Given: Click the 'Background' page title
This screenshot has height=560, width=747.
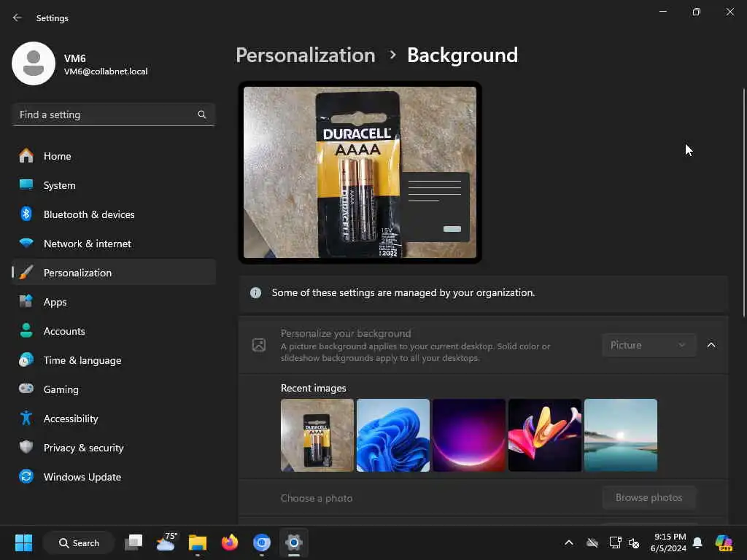Looking at the screenshot, I should 462,55.
